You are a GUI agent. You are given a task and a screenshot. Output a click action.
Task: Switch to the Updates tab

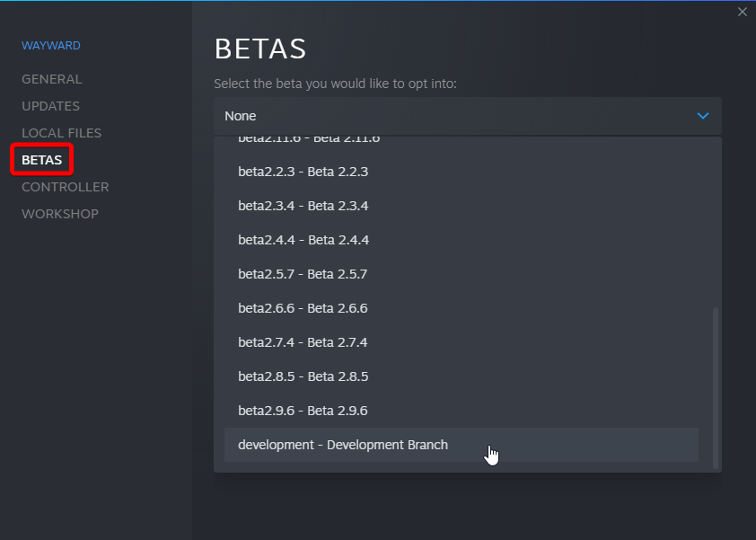click(50, 106)
